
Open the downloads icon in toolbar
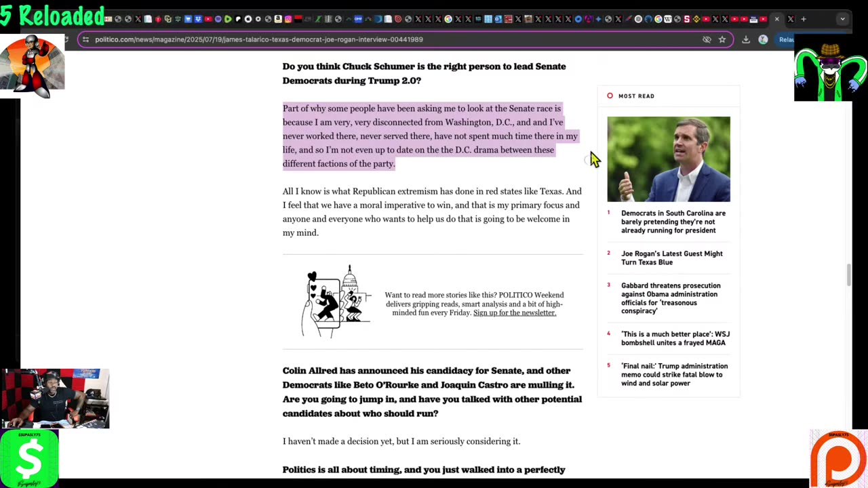point(746,39)
